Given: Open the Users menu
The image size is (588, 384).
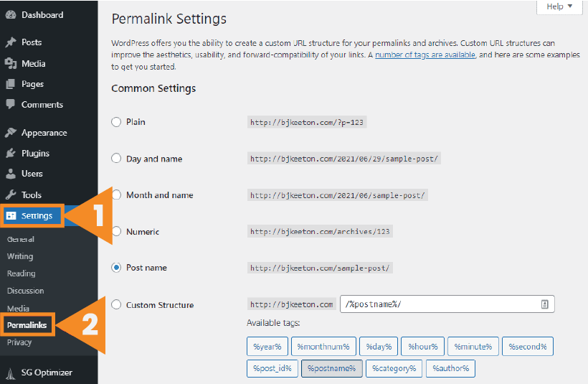Looking at the screenshot, I should [x=32, y=174].
